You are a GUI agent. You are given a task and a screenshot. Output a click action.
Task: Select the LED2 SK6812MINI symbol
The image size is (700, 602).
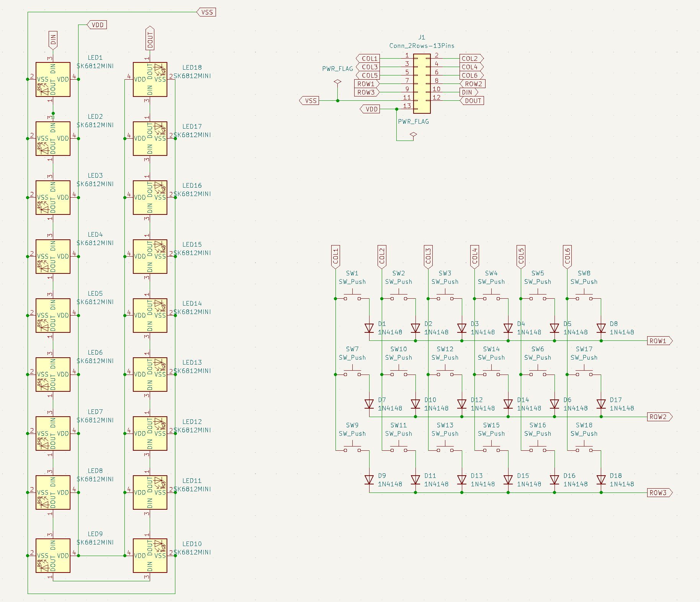[53, 139]
